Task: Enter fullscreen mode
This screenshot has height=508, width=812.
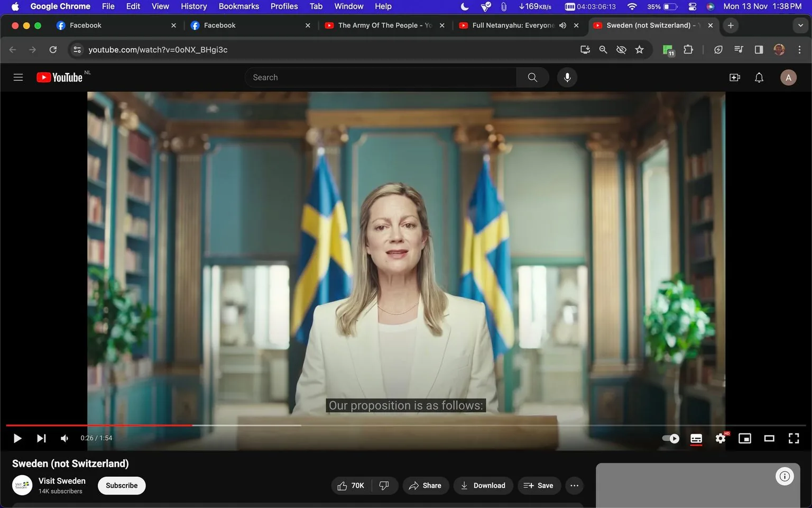Action: 793,438
